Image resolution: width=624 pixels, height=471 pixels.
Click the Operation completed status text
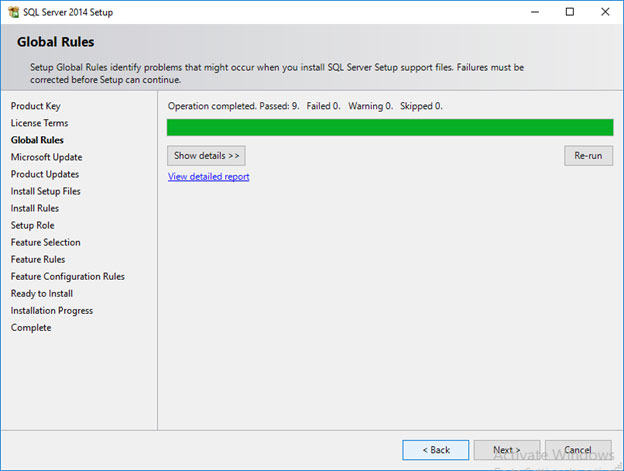coord(305,106)
